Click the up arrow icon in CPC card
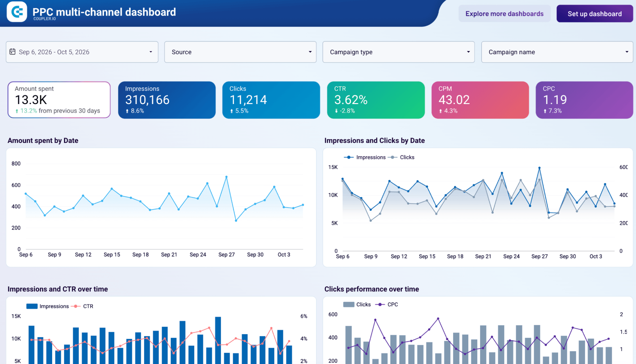 click(x=545, y=111)
